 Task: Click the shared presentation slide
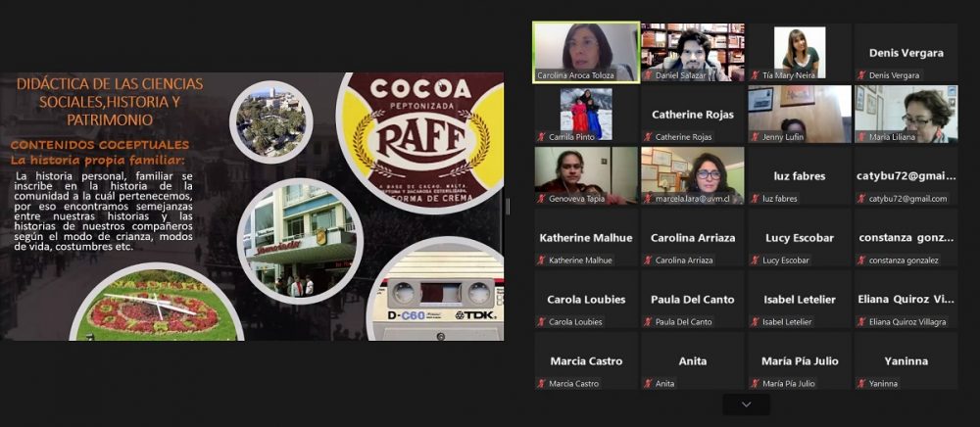(x=252, y=207)
